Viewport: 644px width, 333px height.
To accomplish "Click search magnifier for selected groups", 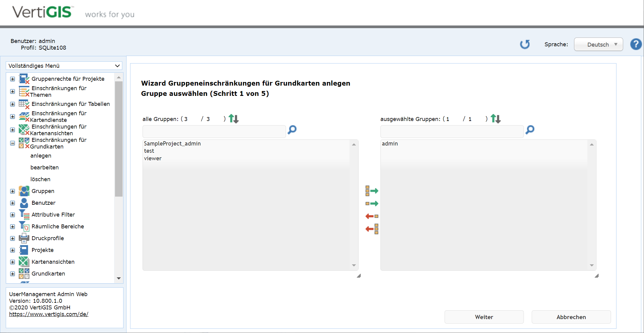I will pos(530,130).
